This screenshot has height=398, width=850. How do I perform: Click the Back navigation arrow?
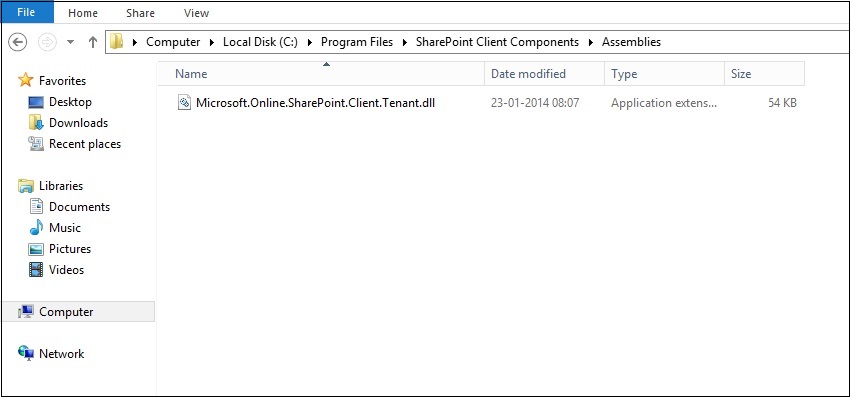click(18, 42)
